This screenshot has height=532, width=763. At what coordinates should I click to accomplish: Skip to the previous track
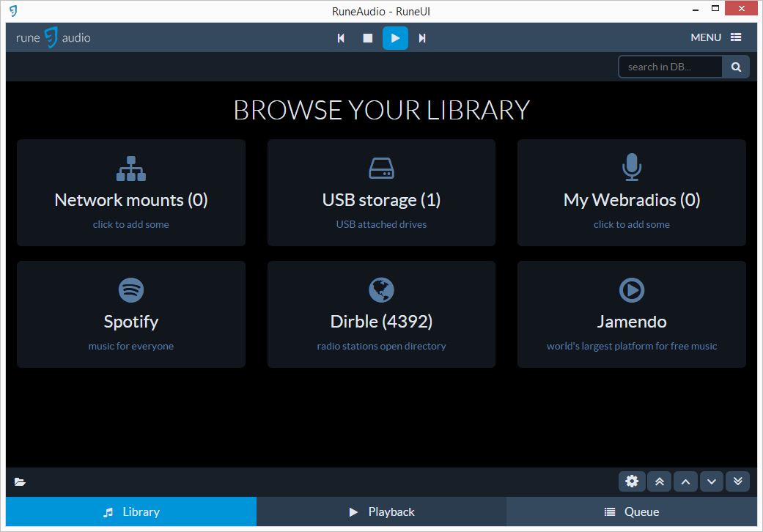pyautogui.click(x=341, y=38)
